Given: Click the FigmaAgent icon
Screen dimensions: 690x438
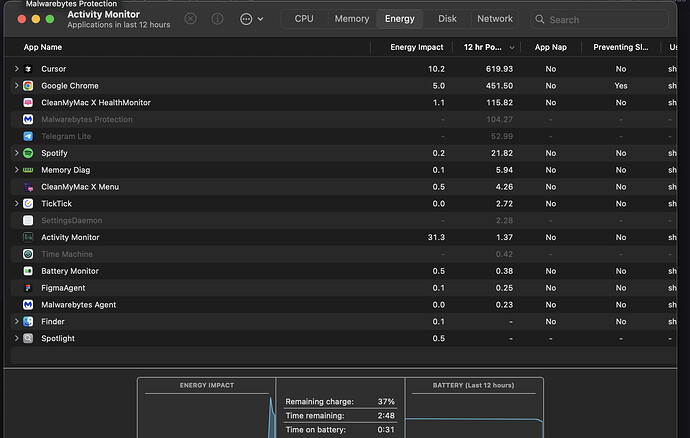Looking at the screenshot, I should 28,288.
